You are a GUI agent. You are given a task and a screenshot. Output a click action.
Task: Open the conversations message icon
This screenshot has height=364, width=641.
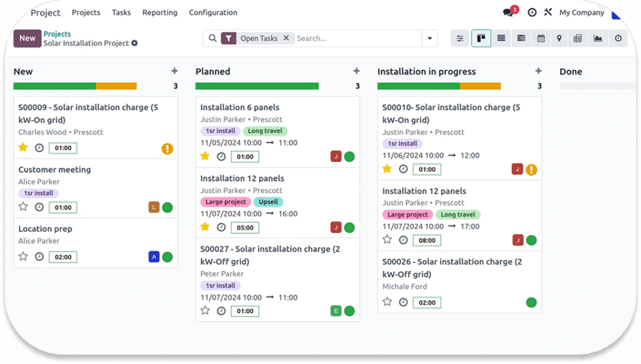click(508, 13)
